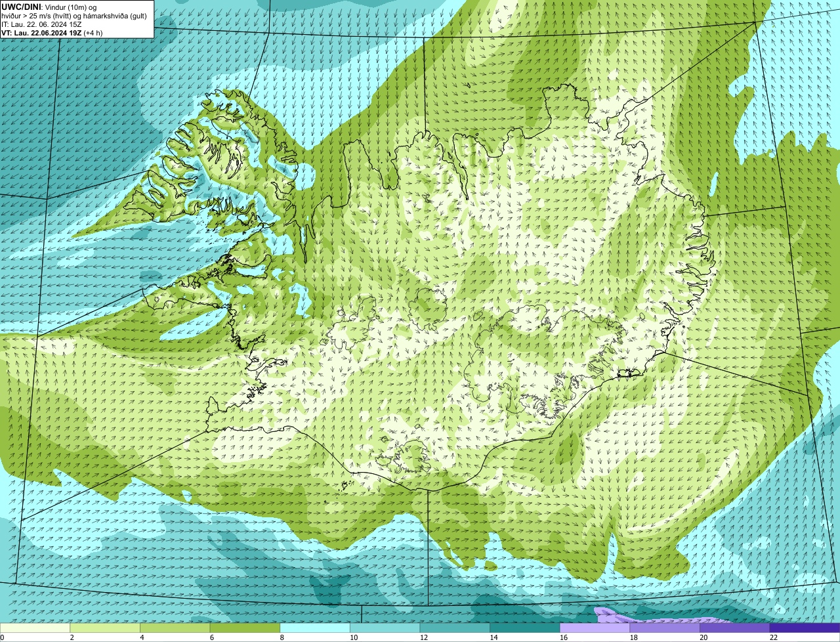Click the legend value '4'

(142, 637)
